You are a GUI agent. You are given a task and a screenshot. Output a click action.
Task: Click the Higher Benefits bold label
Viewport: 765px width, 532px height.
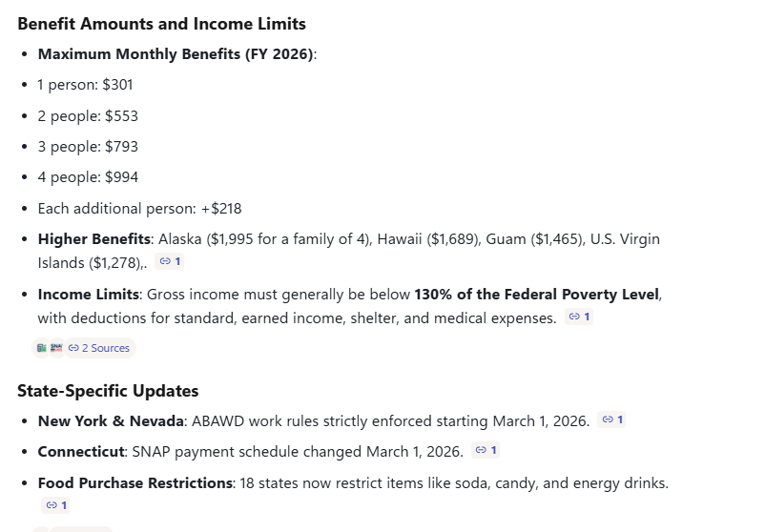click(x=94, y=239)
